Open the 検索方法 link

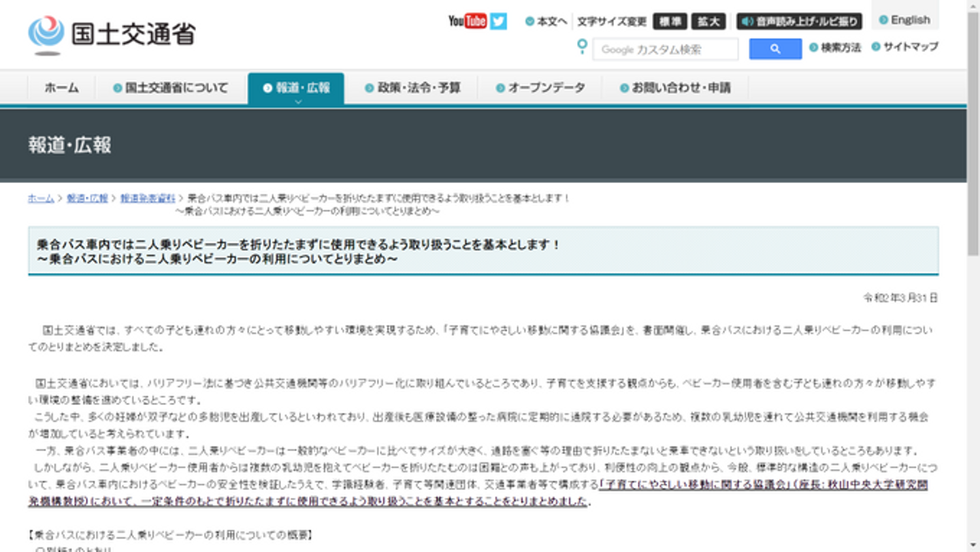click(x=835, y=48)
